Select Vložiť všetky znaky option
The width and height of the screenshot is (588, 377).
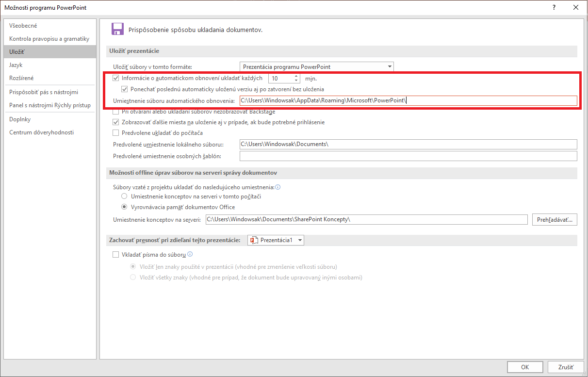133,278
